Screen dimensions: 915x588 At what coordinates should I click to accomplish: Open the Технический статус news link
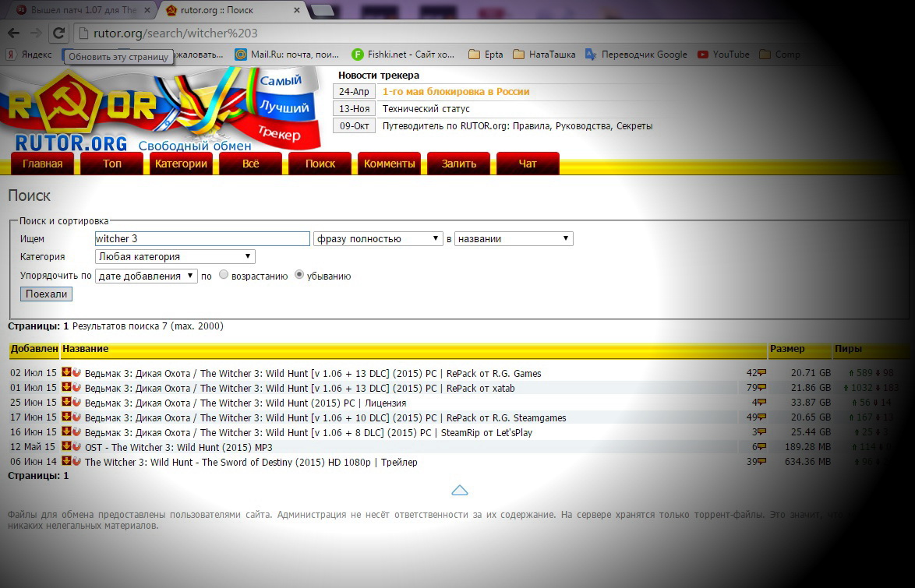(x=426, y=108)
